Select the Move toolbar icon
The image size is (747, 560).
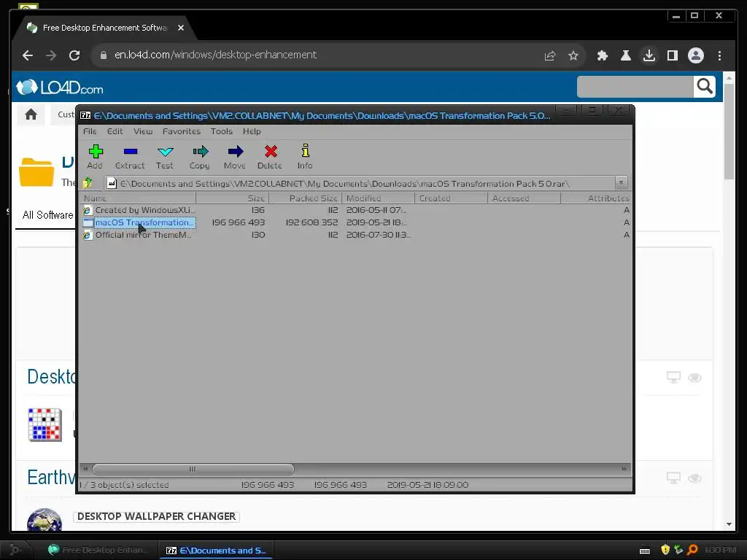[x=235, y=157]
